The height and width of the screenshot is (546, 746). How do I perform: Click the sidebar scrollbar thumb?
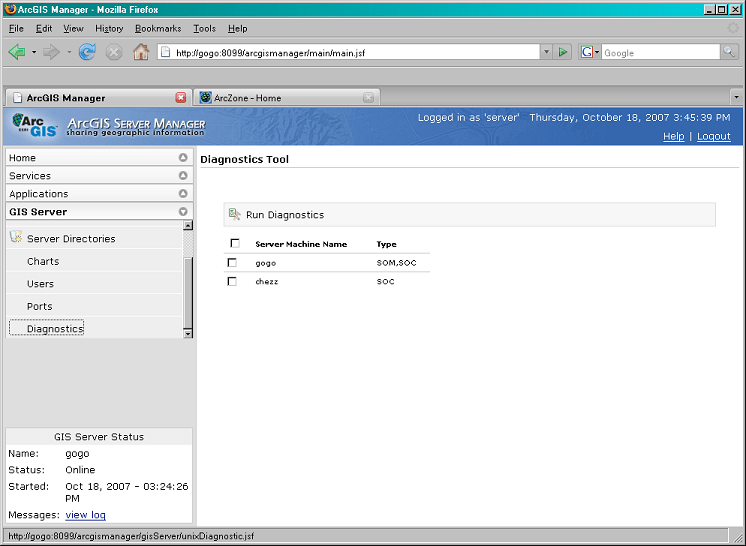tap(188, 292)
